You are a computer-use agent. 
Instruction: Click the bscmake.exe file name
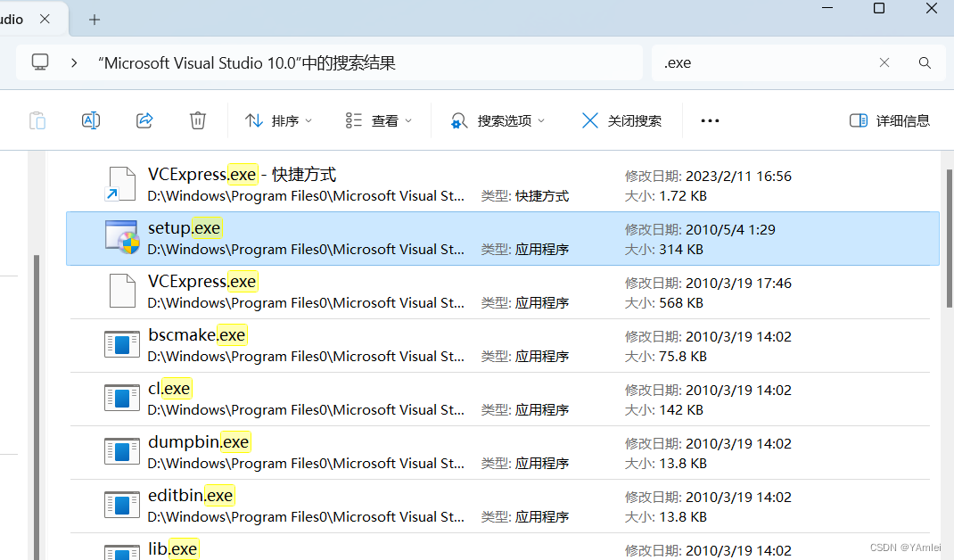point(197,335)
